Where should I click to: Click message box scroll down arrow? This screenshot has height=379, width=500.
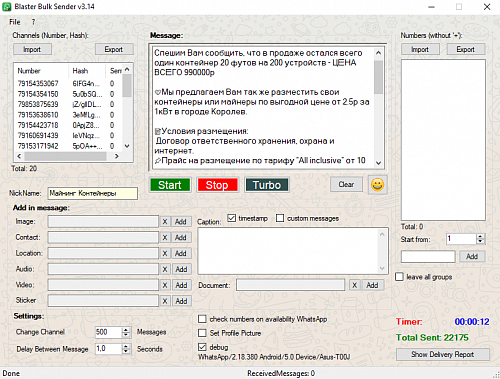click(378, 163)
